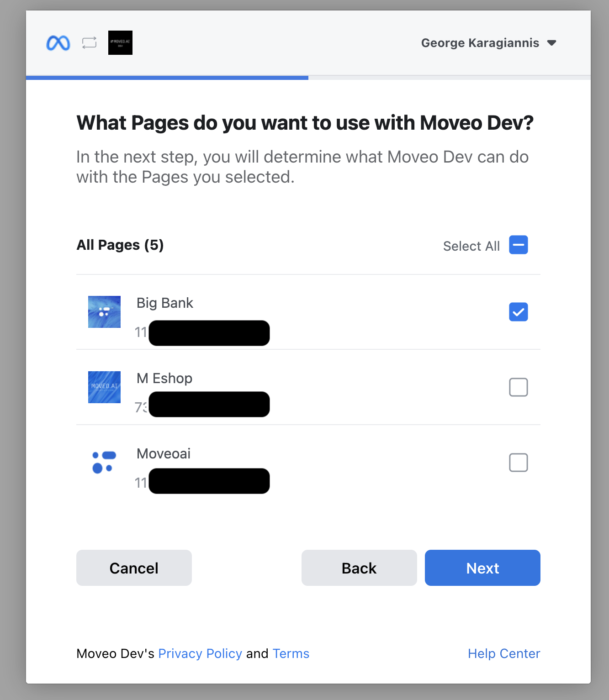609x700 pixels.
Task: Click the swap arrows icon in header
Action: 89,43
